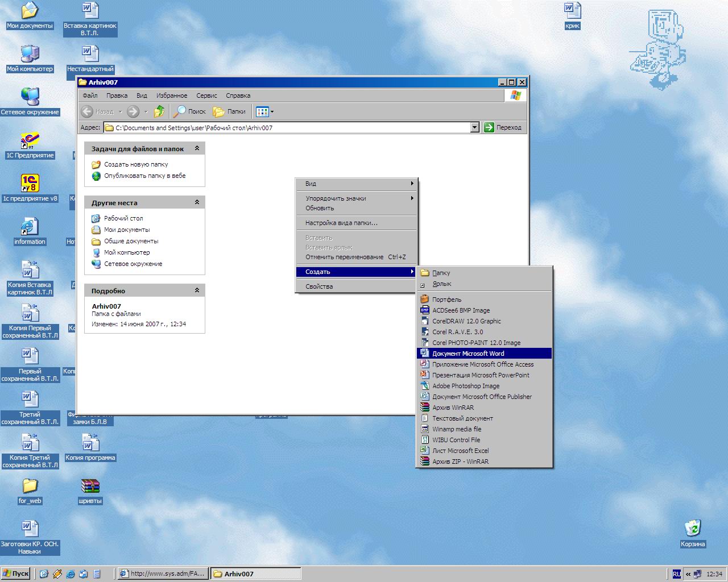Click Создать новую папку link
The width and height of the screenshot is (728, 582).
[136, 164]
